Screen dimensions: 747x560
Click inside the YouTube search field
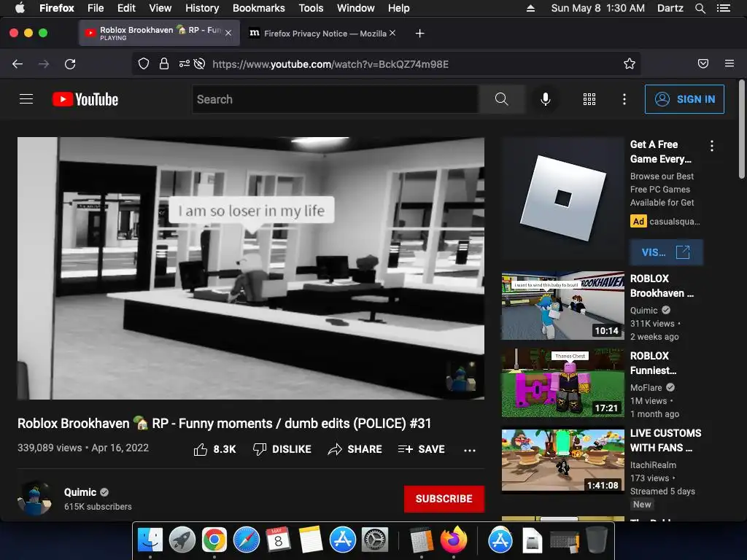tap(336, 99)
